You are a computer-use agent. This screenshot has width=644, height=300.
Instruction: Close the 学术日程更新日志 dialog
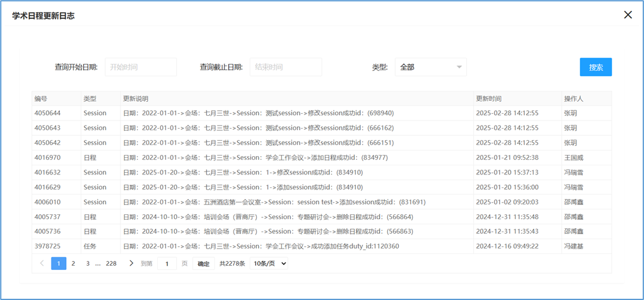point(627,15)
